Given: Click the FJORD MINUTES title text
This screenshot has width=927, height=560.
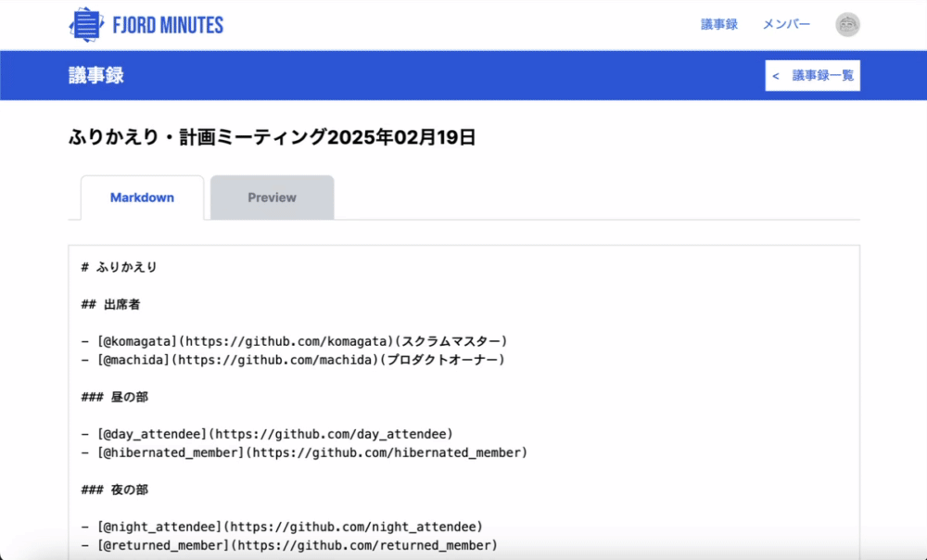Looking at the screenshot, I should pos(168,25).
